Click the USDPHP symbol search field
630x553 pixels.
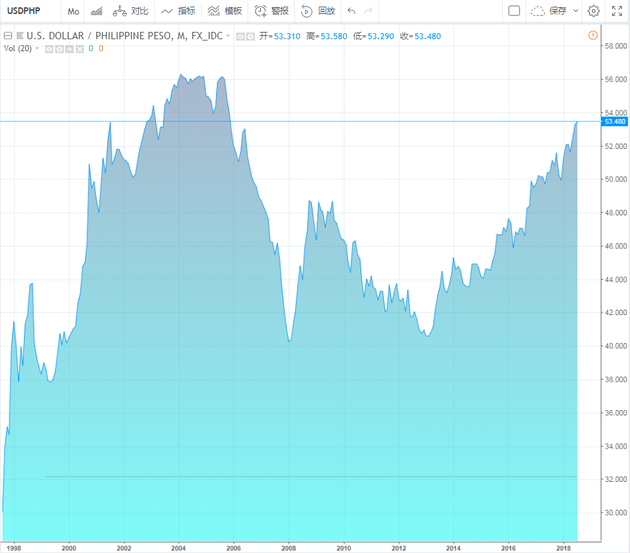click(x=31, y=11)
